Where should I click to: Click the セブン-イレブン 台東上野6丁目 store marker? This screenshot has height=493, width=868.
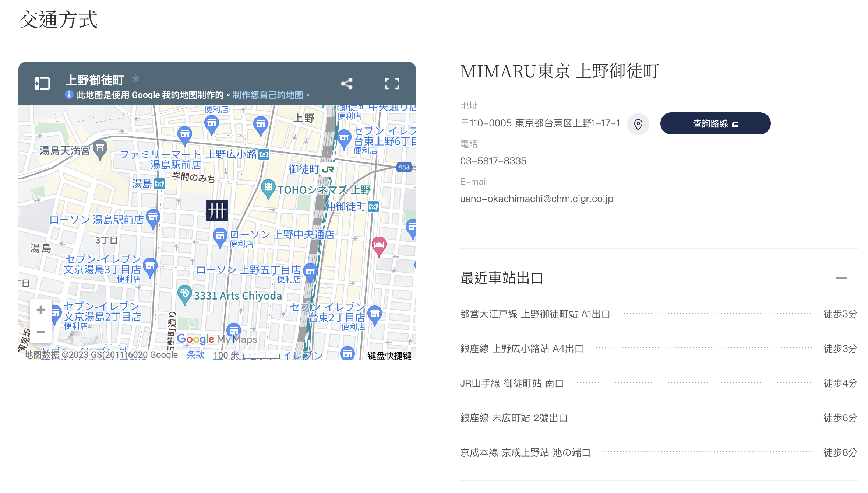344,139
